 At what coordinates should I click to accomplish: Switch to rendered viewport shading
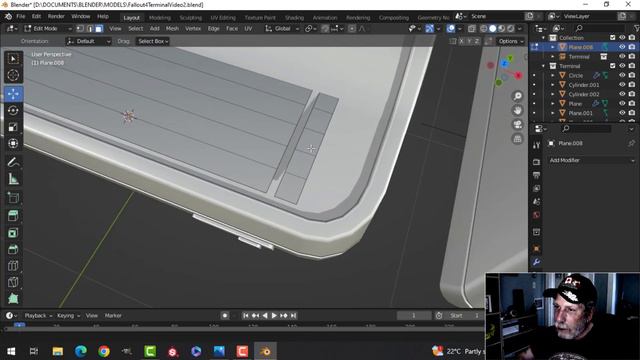coord(511,29)
